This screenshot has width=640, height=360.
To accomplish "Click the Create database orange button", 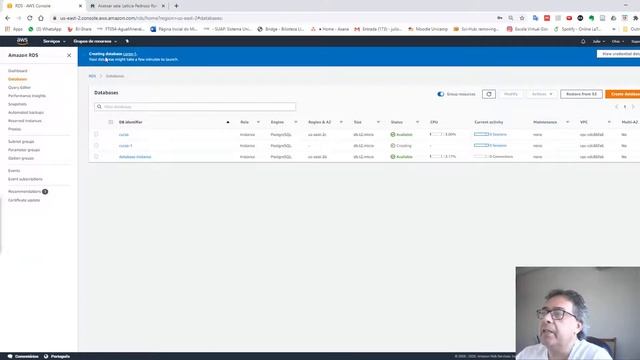I will pyautogui.click(x=622, y=94).
